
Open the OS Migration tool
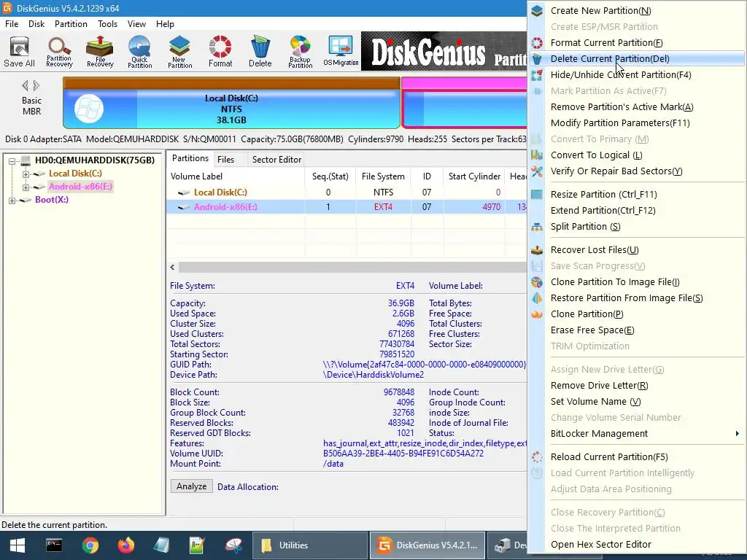point(341,52)
